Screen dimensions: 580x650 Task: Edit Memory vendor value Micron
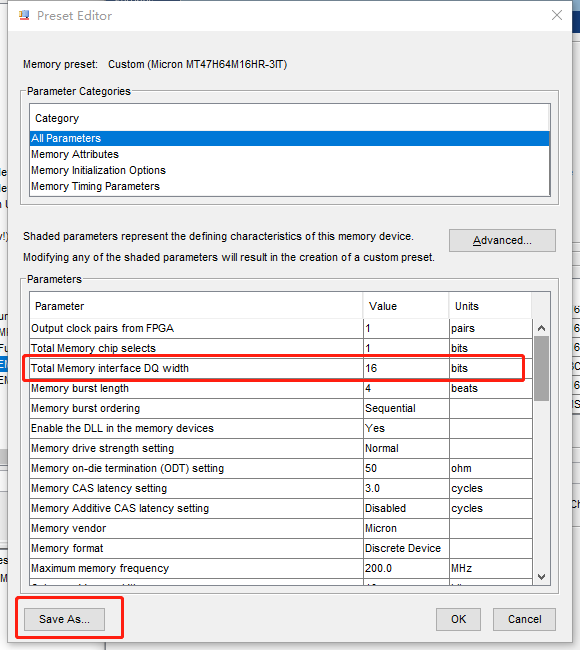pos(406,528)
